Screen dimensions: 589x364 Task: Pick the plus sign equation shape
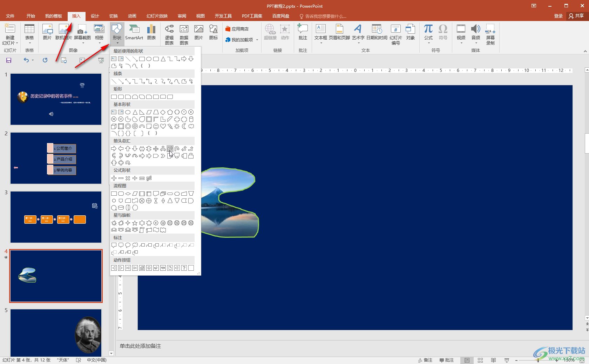114,178
